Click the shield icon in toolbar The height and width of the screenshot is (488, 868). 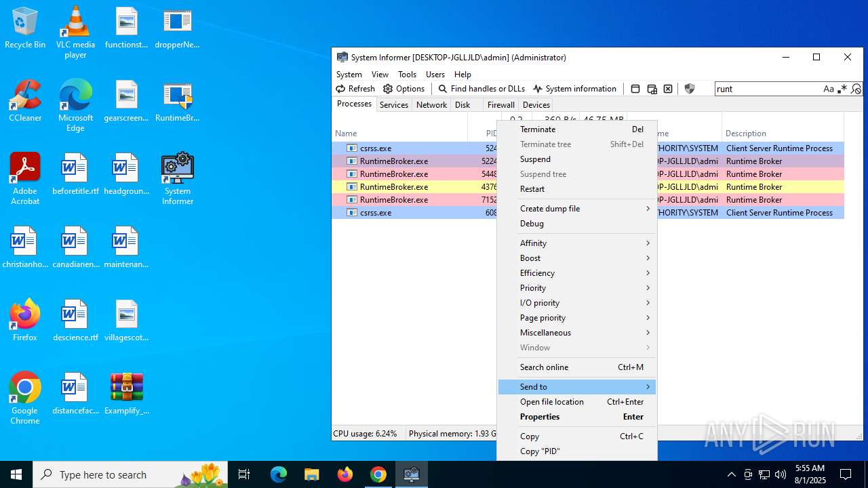coord(690,89)
